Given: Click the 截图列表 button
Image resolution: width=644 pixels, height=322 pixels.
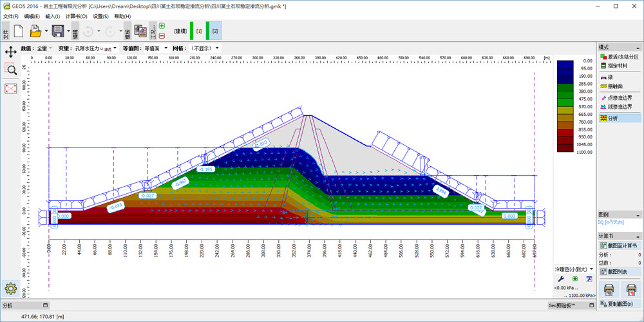Looking at the screenshot, I should (x=620, y=272).
